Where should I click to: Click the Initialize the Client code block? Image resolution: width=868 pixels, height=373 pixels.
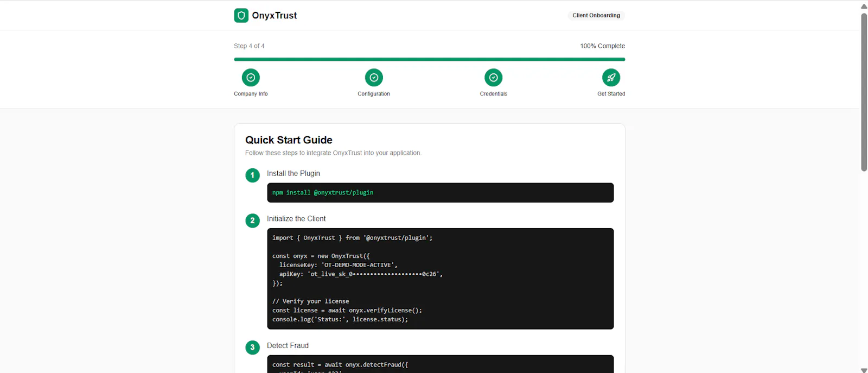point(441,279)
